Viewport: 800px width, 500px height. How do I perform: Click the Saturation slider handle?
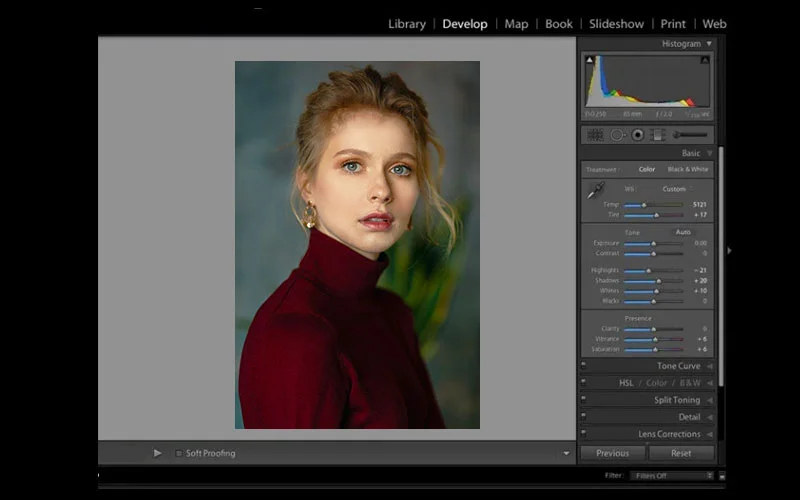656,349
